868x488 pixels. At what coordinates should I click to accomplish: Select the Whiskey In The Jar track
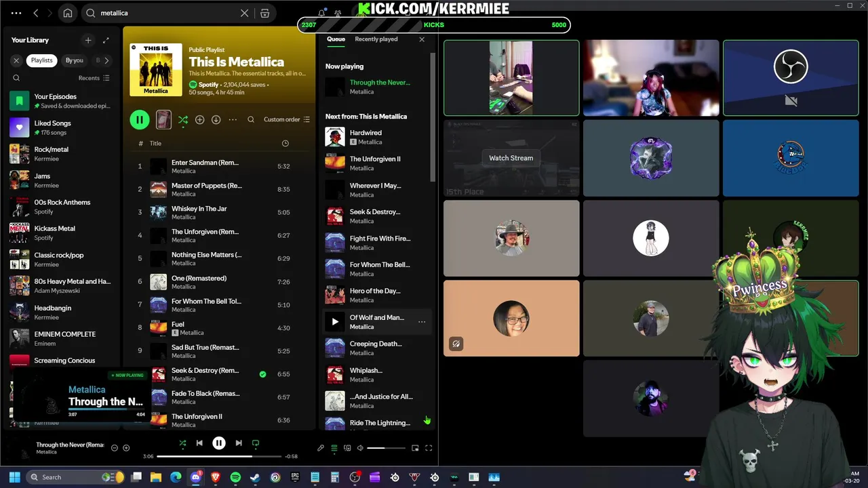pos(219,212)
